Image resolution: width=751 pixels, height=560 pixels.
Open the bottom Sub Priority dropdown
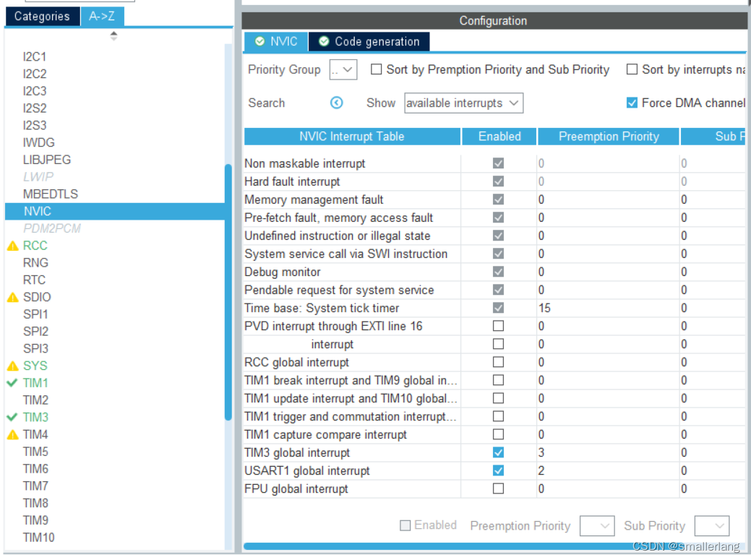[x=712, y=526]
